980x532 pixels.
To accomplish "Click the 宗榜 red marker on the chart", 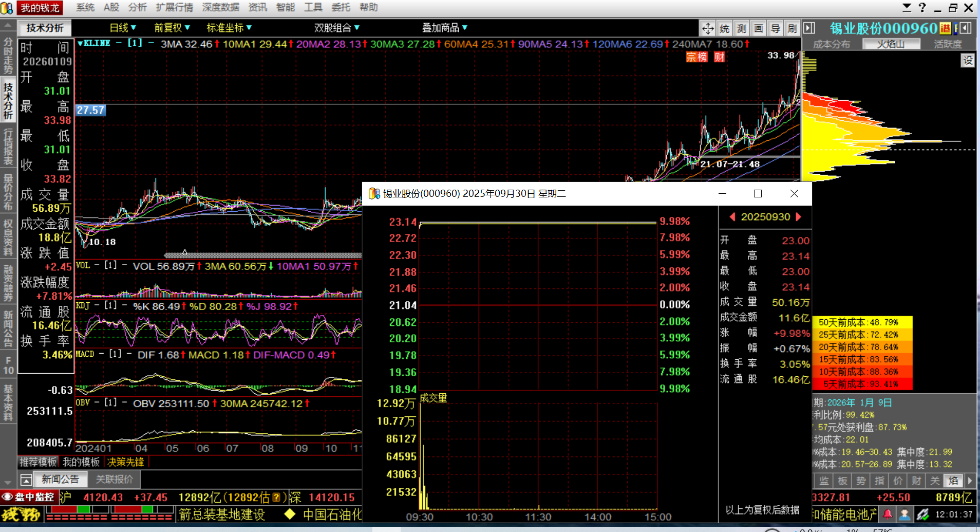I will click(697, 57).
